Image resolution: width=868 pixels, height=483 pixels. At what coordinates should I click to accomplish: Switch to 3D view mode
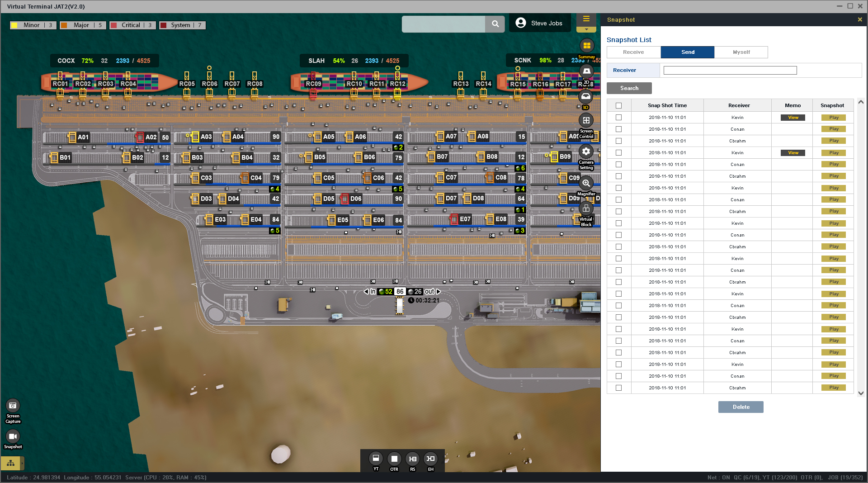click(586, 96)
